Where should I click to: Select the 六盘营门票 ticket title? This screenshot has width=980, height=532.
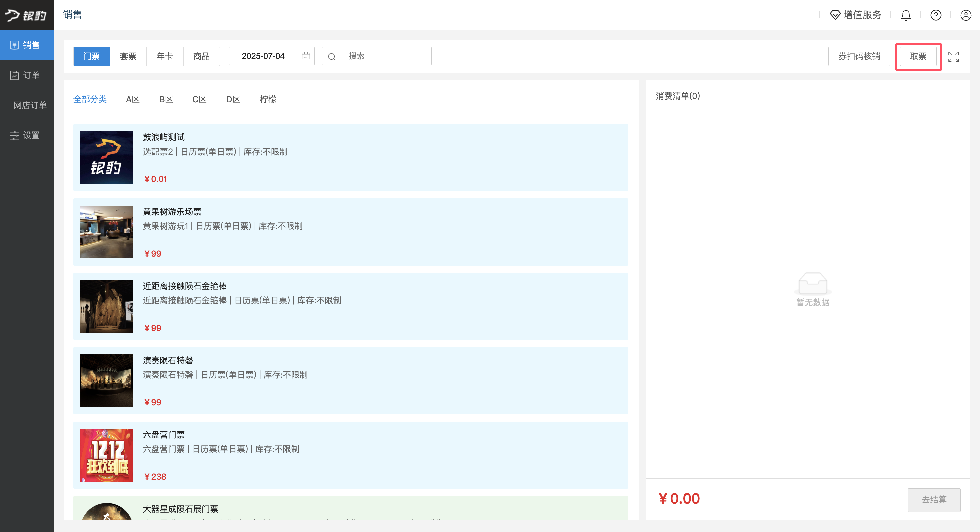(164, 434)
